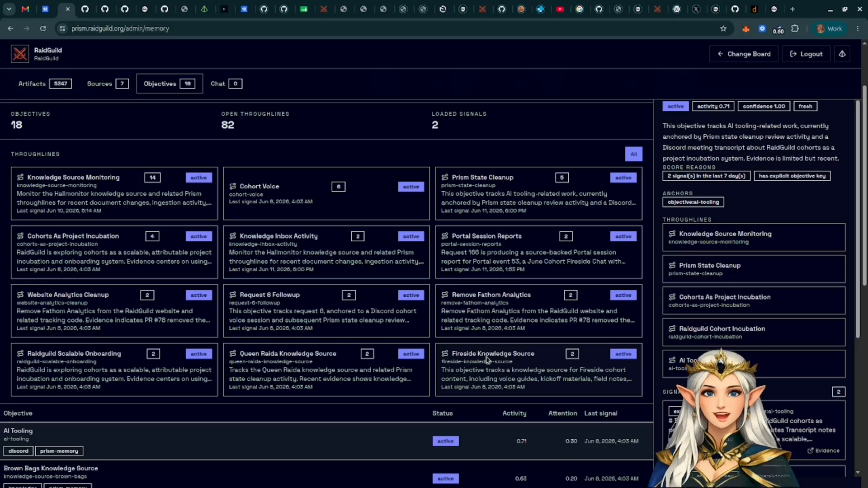This screenshot has width=868, height=488.
Task: Open the Work profile menu
Action: (x=830, y=28)
